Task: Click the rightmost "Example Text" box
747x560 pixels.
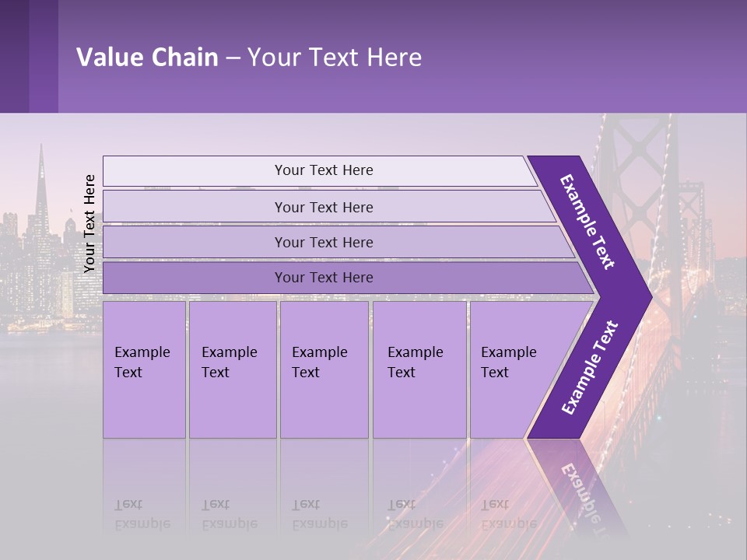Action: (x=506, y=369)
